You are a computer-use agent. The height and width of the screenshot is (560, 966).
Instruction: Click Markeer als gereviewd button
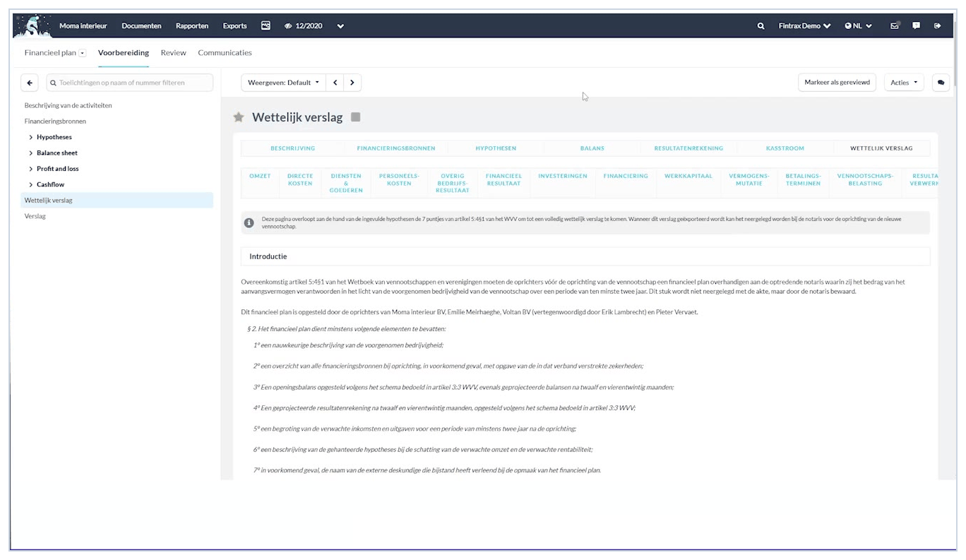pyautogui.click(x=837, y=83)
